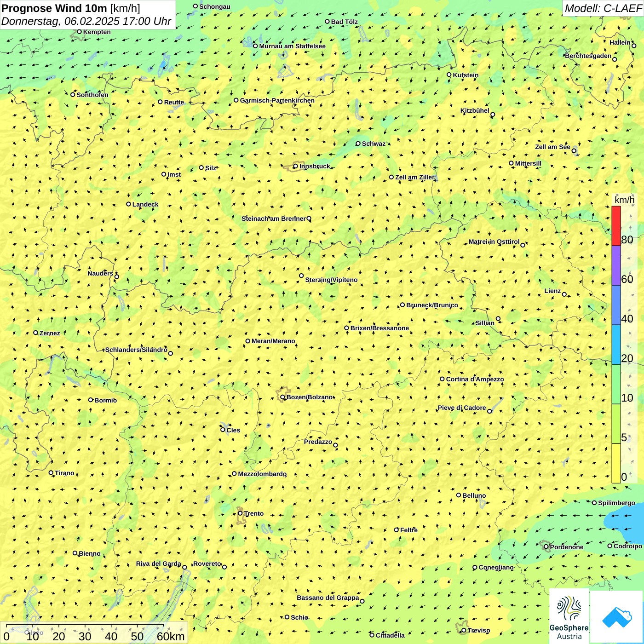Click the Tirano map marker
The image size is (644, 644).
click(x=51, y=472)
